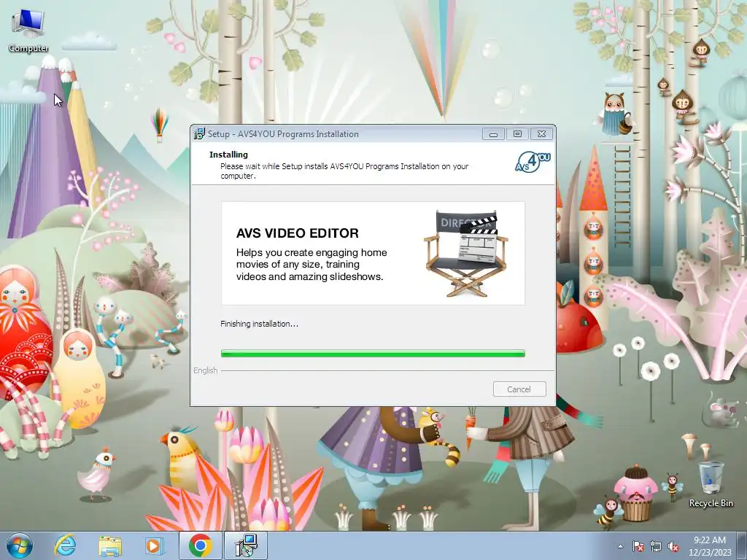The width and height of the screenshot is (747, 560).
Task: Switch to Google Chrome in taskbar
Action: (200, 545)
